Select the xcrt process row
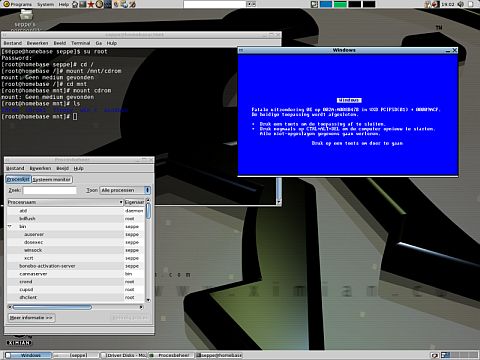This screenshot has width=480, height=360. pyautogui.click(x=76, y=258)
